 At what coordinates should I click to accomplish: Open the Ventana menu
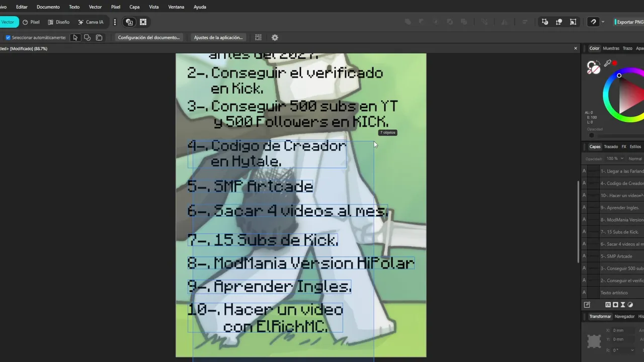tap(176, 7)
